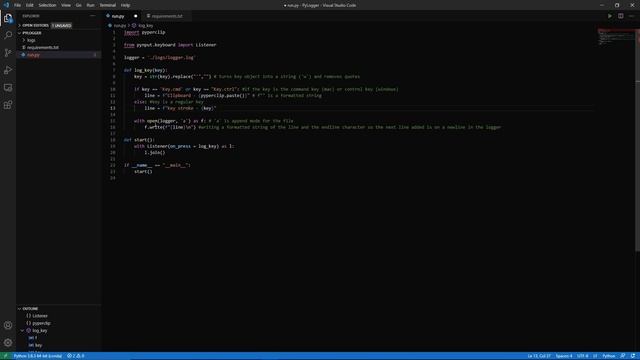
Task: Open the Manage gear icon
Action: (8, 343)
